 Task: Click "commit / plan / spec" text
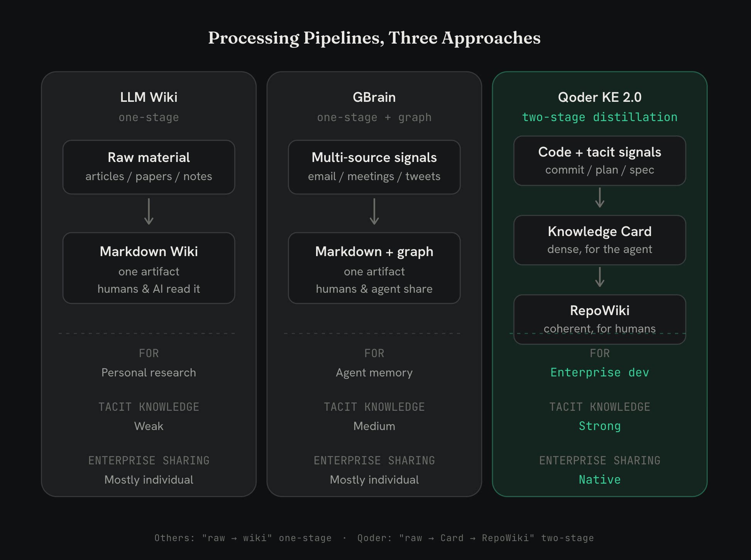(x=600, y=170)
